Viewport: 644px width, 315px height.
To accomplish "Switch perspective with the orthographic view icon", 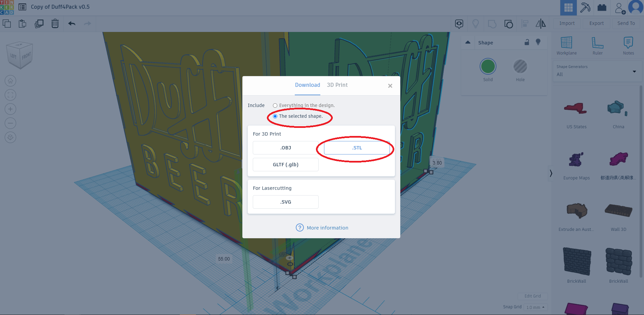I will click(x=10, y=137).
